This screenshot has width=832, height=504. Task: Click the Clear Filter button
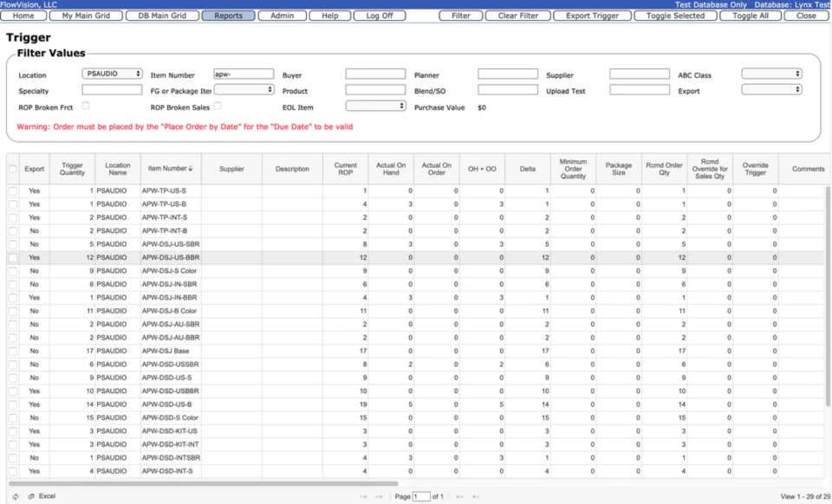[x=518, y=16]
